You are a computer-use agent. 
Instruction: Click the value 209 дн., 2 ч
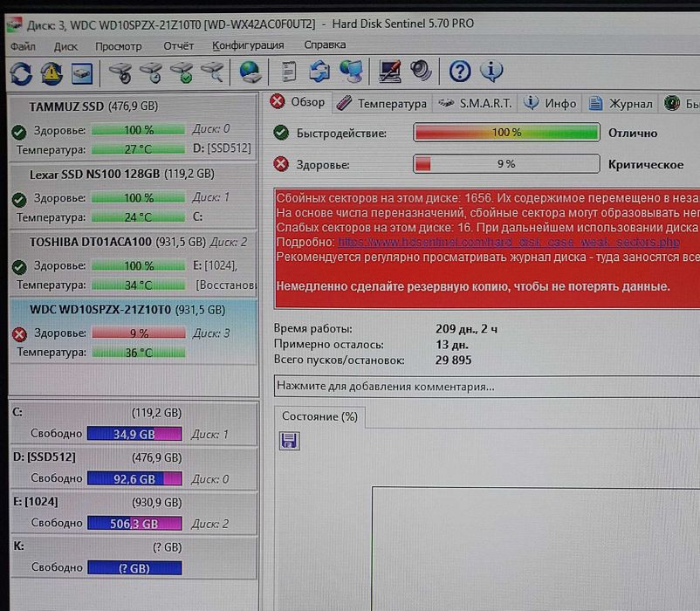pos(466,329)
